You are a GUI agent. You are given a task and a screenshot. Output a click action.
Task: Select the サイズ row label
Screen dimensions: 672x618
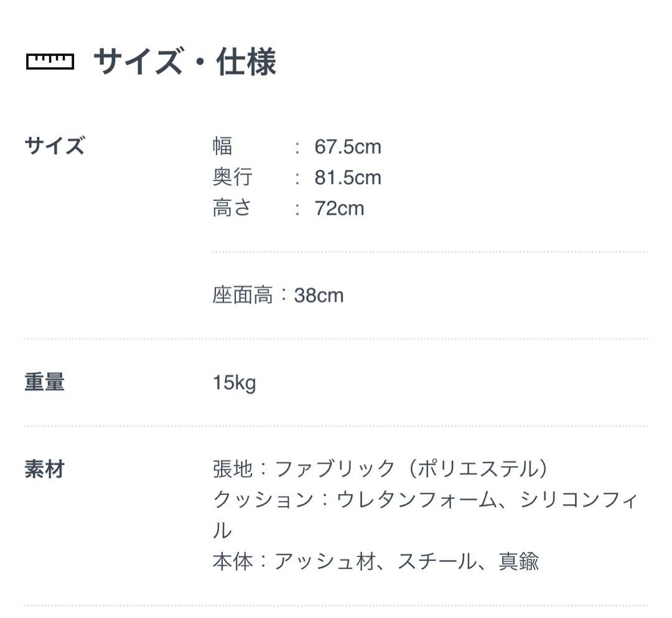pyautogui.click(x=54, y=147)
